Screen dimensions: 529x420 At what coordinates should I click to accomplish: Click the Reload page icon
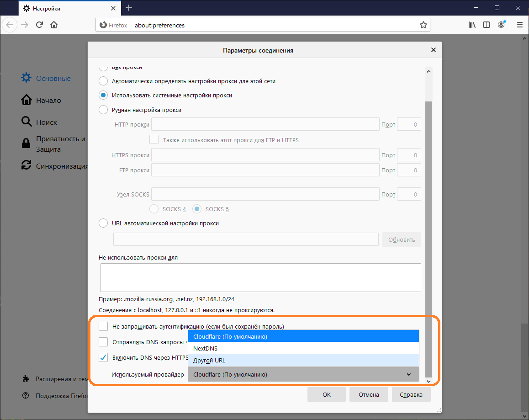point(39,25)
